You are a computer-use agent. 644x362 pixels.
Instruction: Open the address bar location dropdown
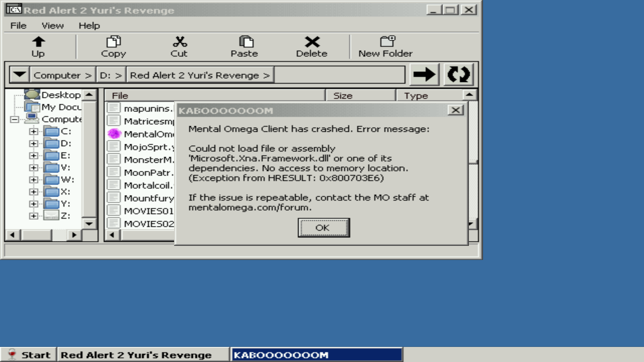coord(19,74)
